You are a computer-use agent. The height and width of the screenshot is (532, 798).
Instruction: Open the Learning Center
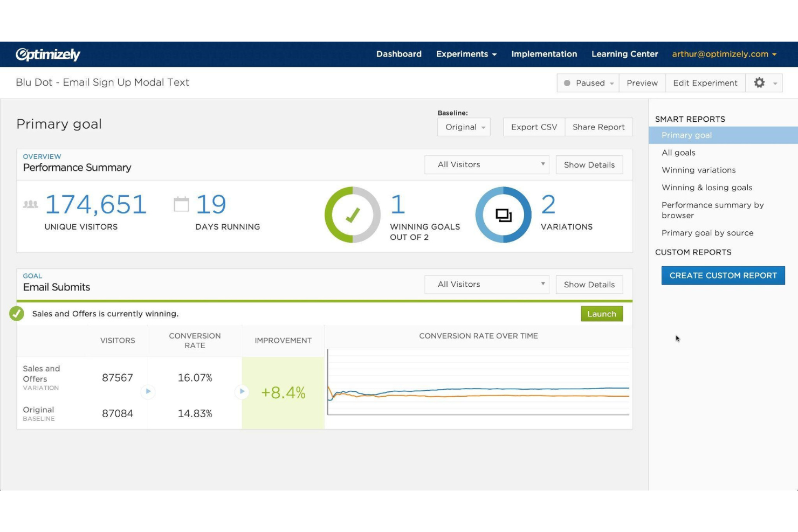pos(624,54)
